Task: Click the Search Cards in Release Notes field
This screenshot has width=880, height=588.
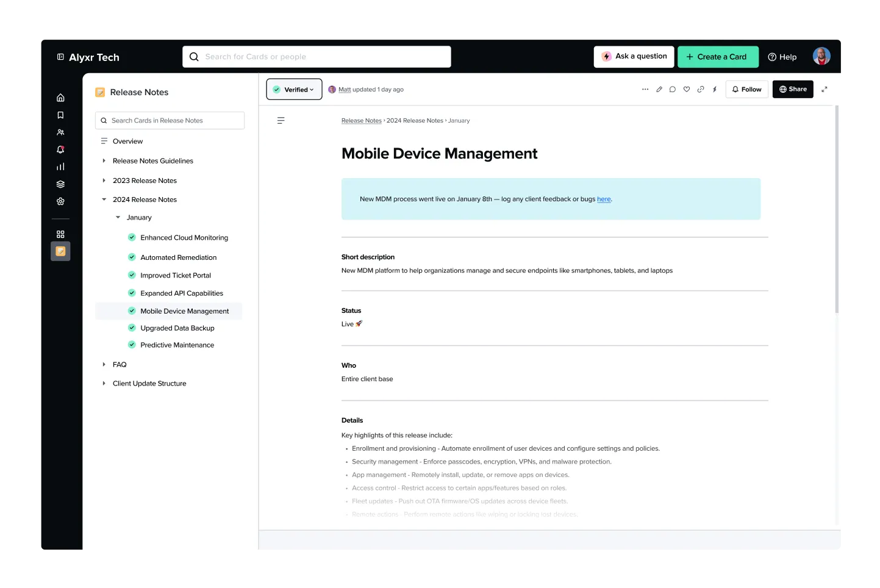Action: (x=170, y=120)
